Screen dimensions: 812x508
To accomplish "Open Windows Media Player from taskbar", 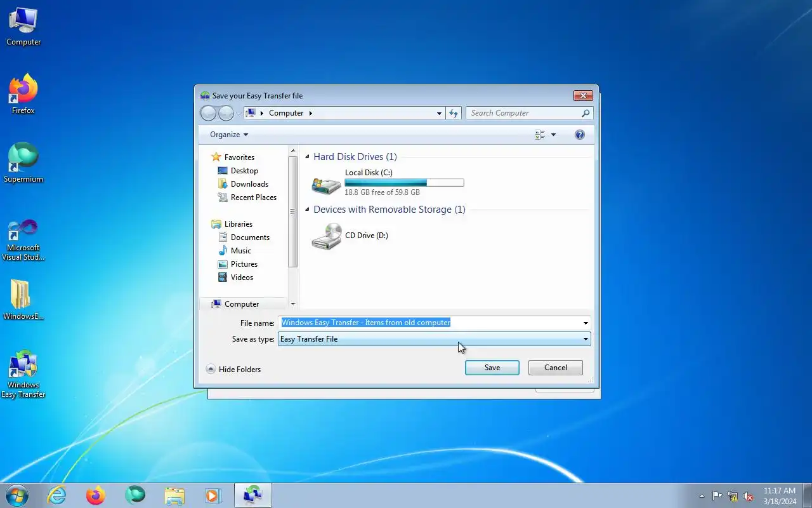I will point(213,495).
